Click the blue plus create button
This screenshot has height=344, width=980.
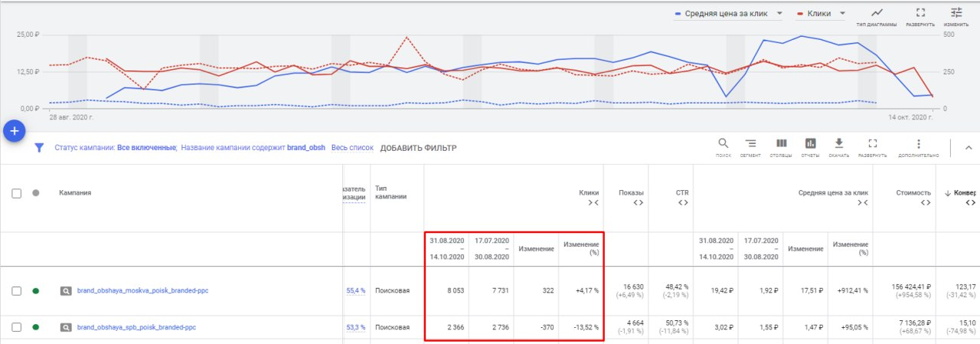tap(15, 131)
